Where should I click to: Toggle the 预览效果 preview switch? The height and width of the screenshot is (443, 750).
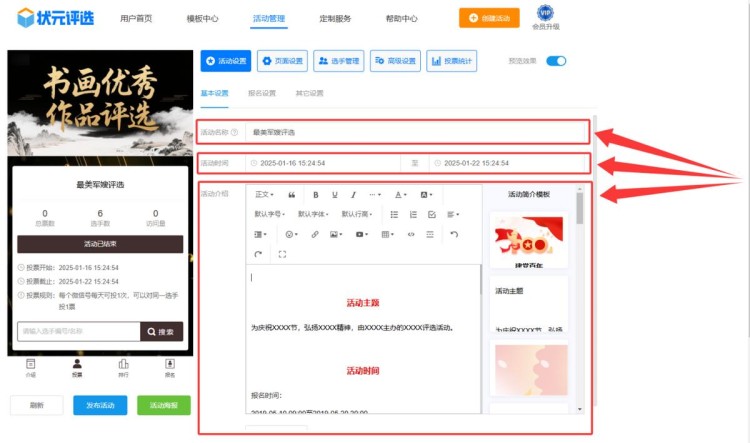(555, 61)
